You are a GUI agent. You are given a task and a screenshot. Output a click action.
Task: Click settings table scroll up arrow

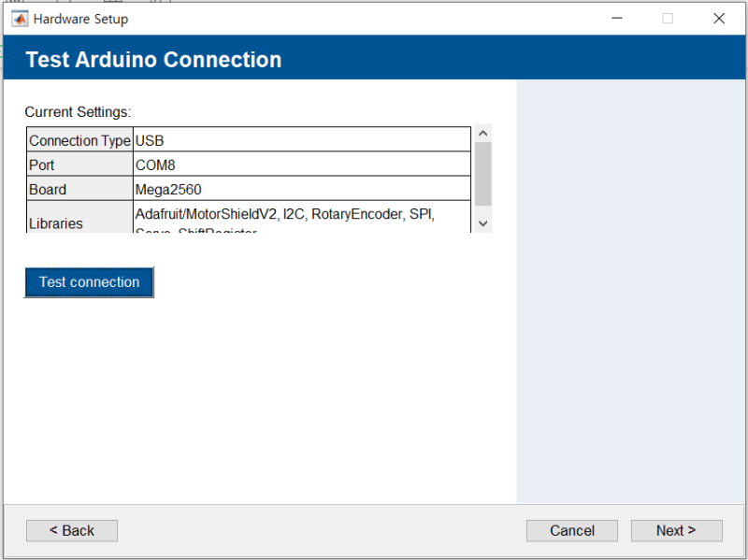point(482,133)
